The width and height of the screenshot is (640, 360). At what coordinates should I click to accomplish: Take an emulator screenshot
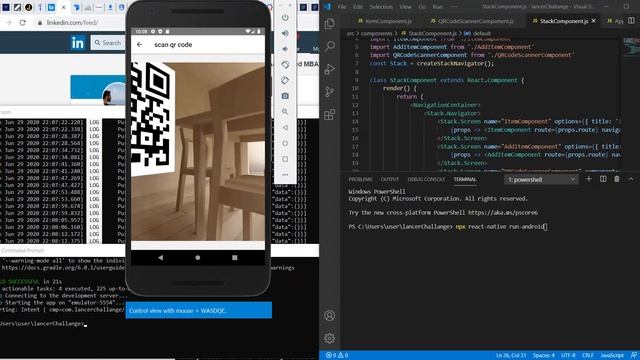tap(285, 96)
